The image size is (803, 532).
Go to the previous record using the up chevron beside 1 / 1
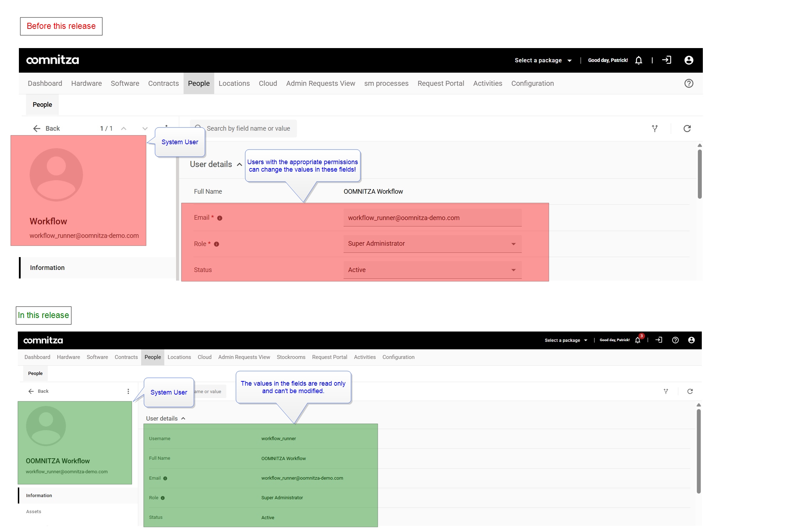point(124,129)
